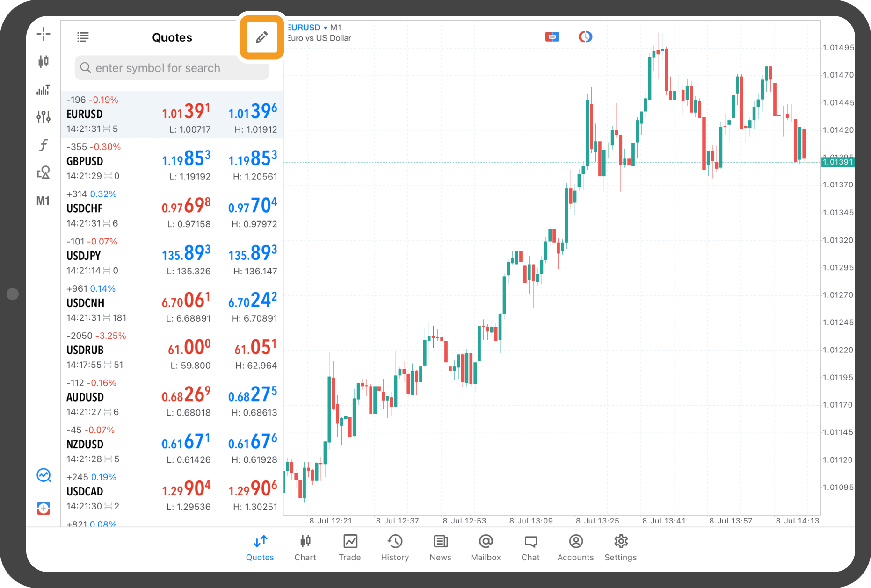Open the indicators function (f) icon

44,145
